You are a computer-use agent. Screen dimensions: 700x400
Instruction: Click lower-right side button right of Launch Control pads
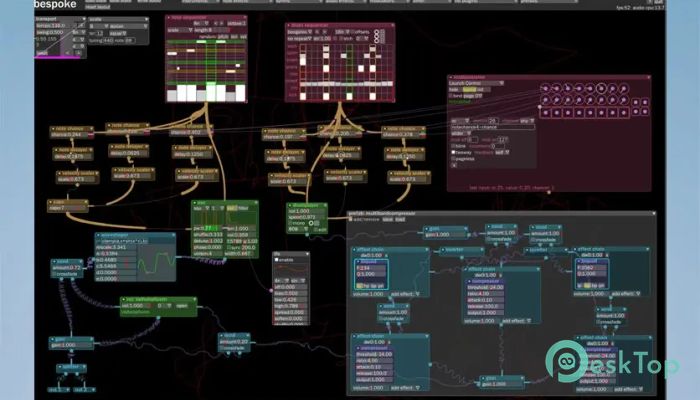645,111
